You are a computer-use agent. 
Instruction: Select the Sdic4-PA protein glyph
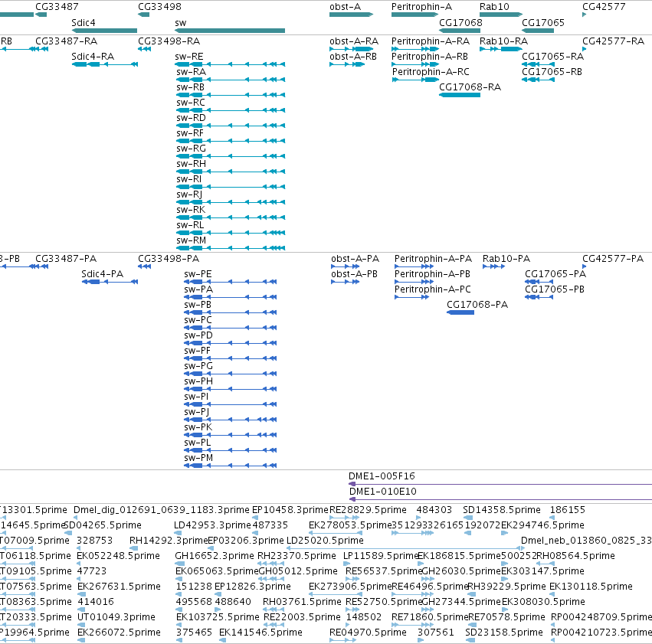(110, 282)
